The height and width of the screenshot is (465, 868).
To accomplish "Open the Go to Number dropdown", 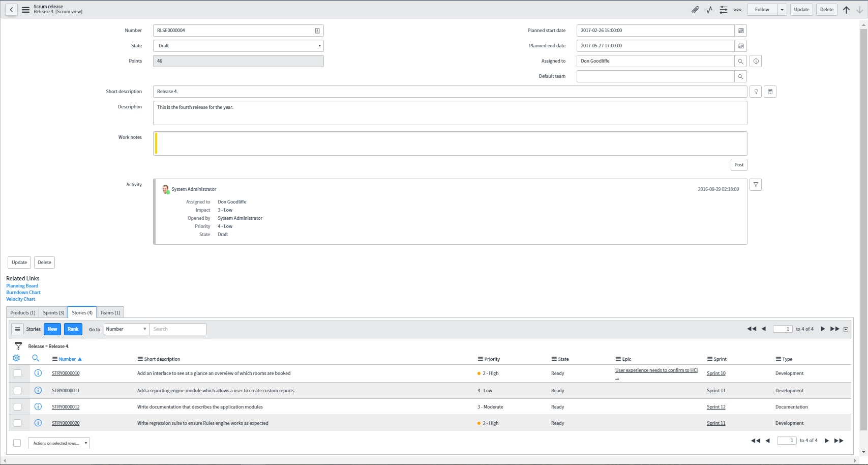I will pyautogui.click(x=127, y=329).
